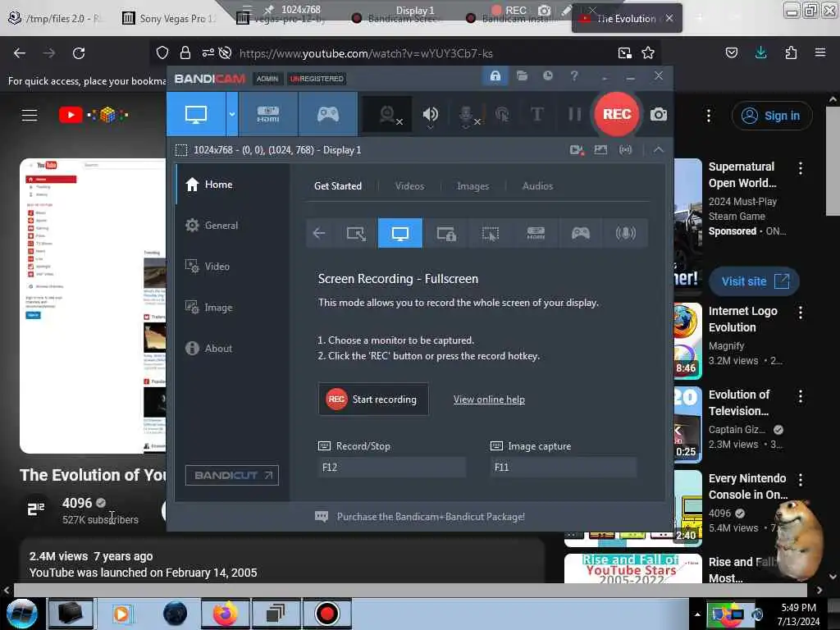Click Image capture hotkey field F11
840x630 pixels.
pos(563,467)
